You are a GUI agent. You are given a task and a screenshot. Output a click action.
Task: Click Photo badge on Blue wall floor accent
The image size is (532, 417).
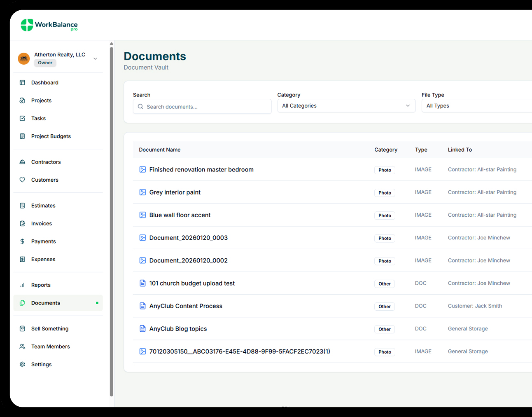click(x=385, y=216)
